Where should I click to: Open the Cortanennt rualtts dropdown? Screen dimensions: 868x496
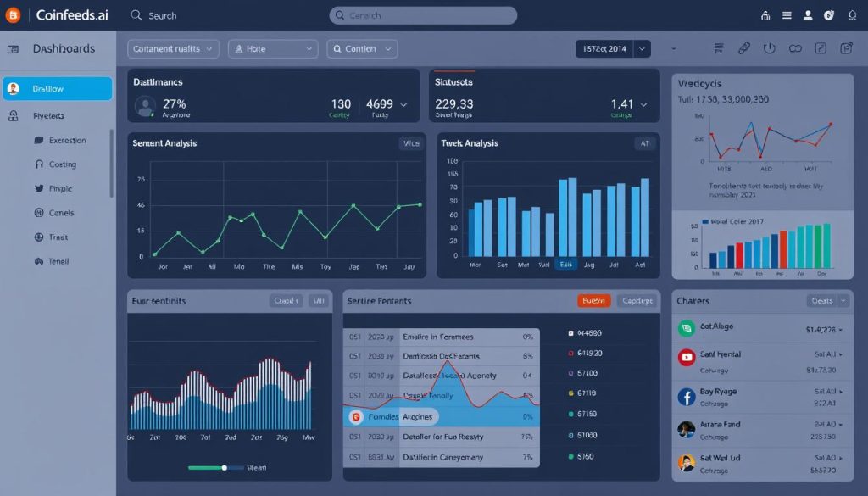click(173, 48)
